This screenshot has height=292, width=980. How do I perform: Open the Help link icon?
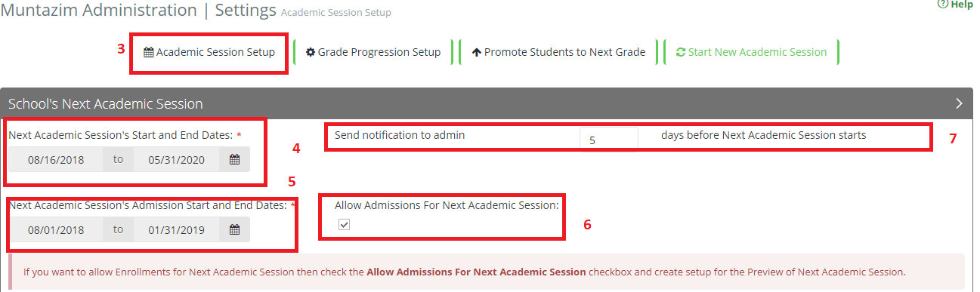[x=941, y=5]
